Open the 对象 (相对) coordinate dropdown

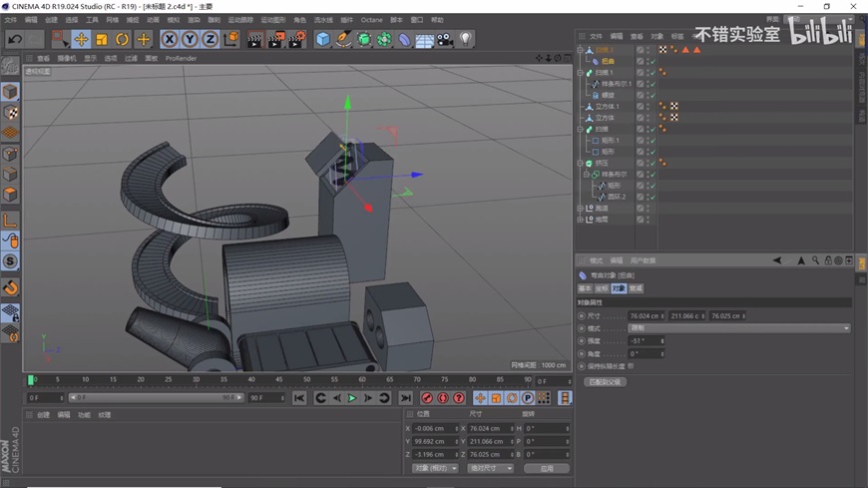pos(435,468)
